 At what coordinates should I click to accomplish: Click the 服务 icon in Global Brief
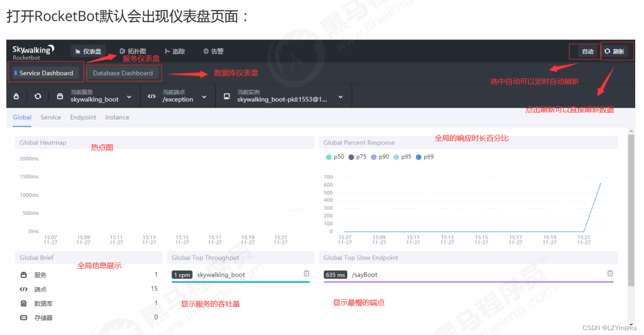tap(23, 275)
